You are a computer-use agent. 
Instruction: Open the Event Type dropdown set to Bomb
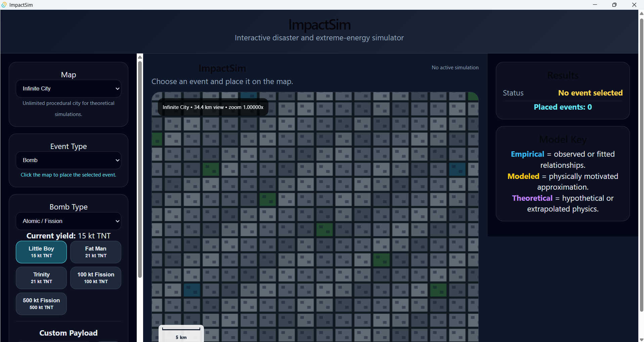tap(69, 160)
